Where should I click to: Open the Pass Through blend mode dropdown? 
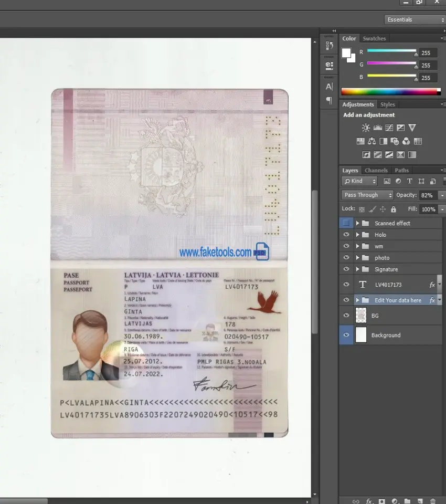tap(367, 195)
